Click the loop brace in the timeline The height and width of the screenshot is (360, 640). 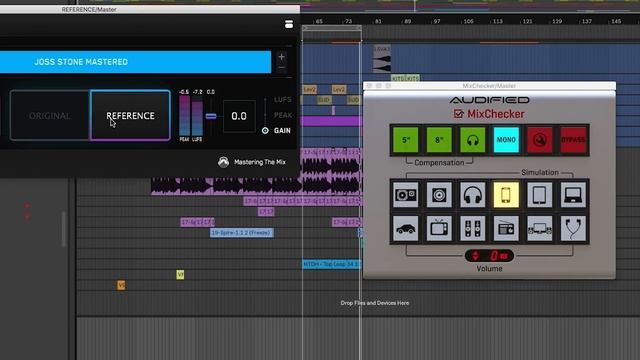click(332, 28)
